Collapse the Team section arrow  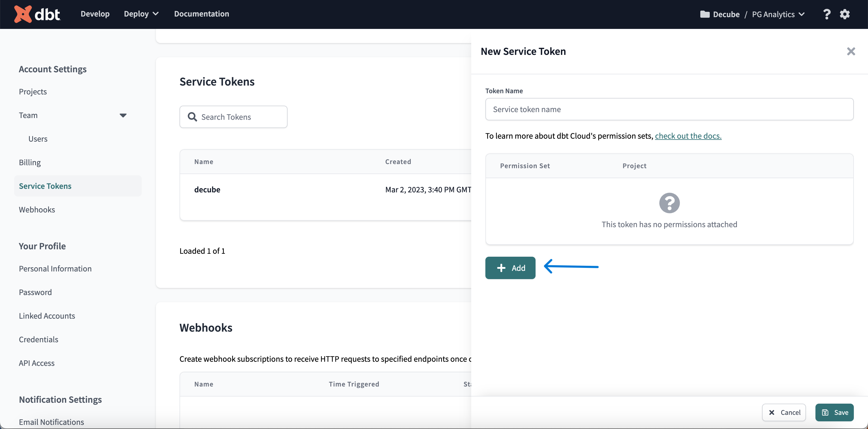tap(123, 115)
